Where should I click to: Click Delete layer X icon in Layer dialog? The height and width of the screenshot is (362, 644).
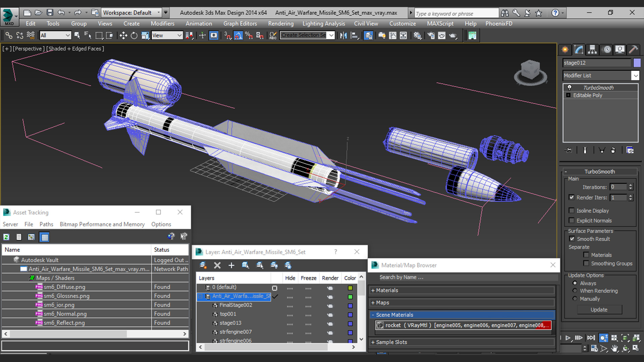tap(217, 265)
